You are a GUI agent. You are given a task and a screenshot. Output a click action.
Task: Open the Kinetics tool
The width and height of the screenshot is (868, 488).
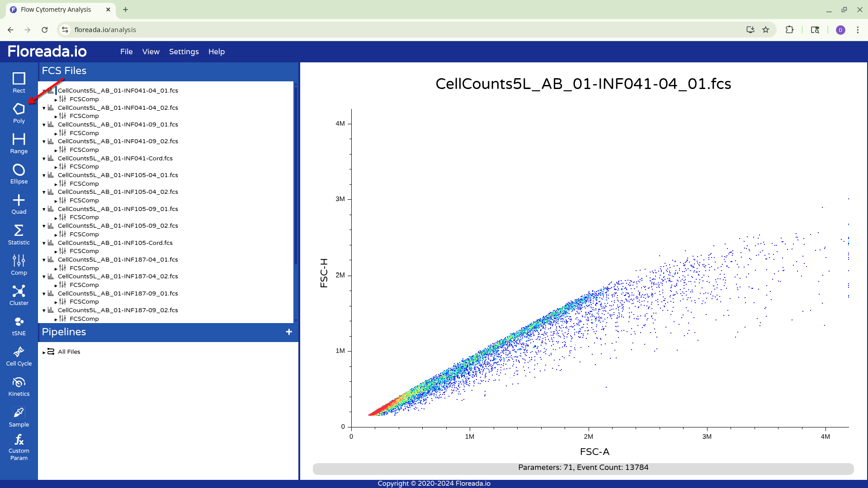click(19, 386)
